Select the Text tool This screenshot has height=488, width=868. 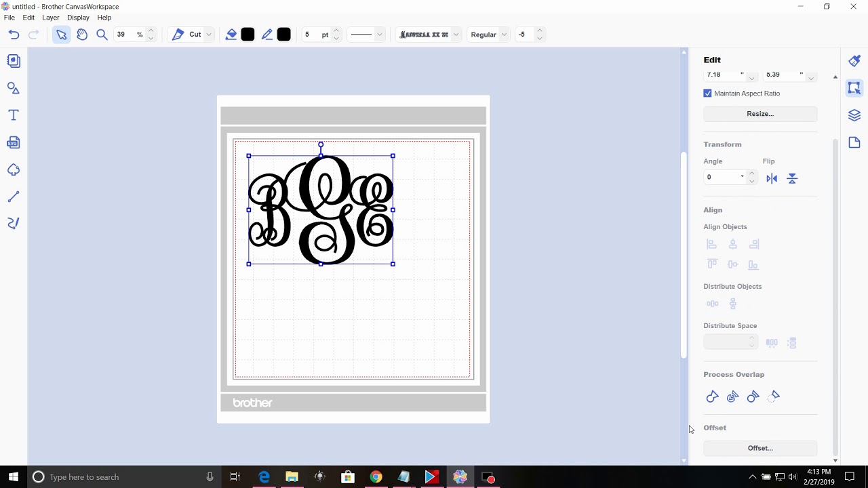coord(14,115)
